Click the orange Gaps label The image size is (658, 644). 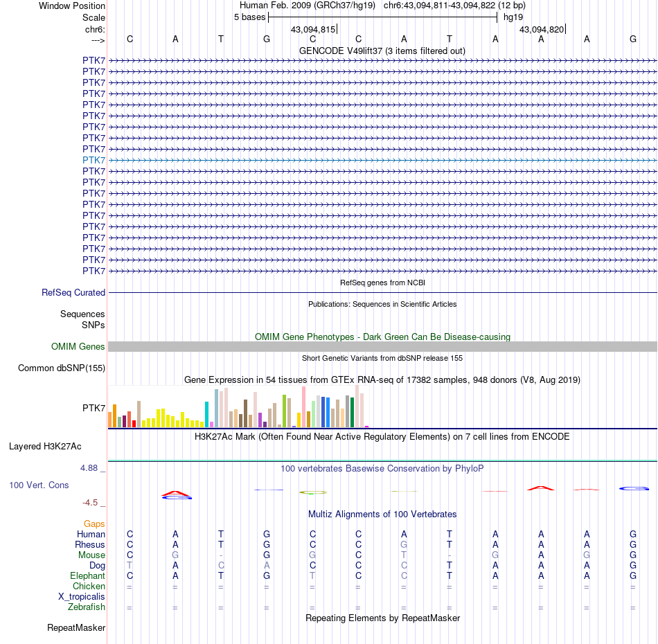[94, 524]
